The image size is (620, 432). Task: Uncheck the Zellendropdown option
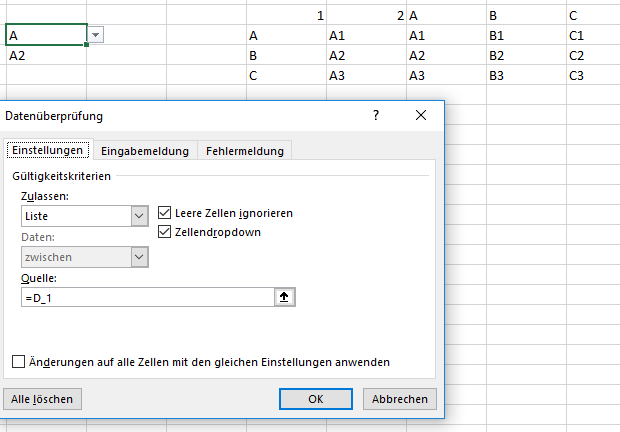click(x=166, y=232)
